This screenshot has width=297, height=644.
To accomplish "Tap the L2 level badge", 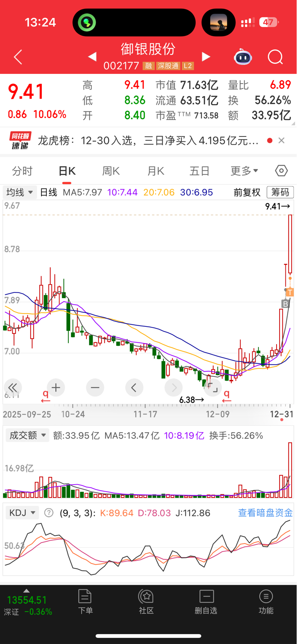I will [188, 66].
